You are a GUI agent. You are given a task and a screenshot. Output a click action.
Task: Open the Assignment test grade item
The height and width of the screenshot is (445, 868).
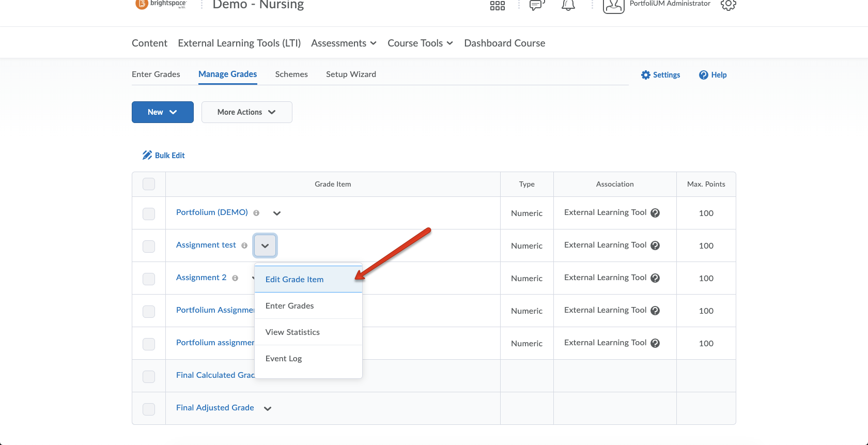[206, 245]
